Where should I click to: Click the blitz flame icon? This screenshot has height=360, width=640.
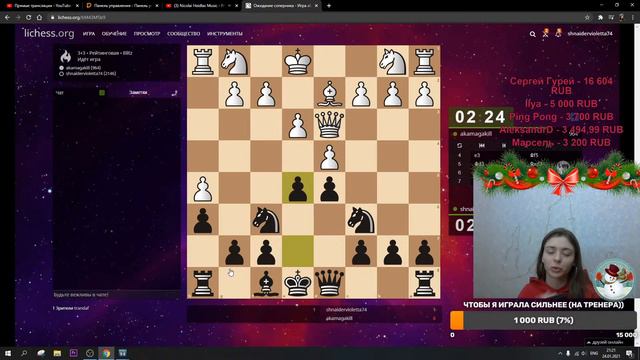pos(66,56)
